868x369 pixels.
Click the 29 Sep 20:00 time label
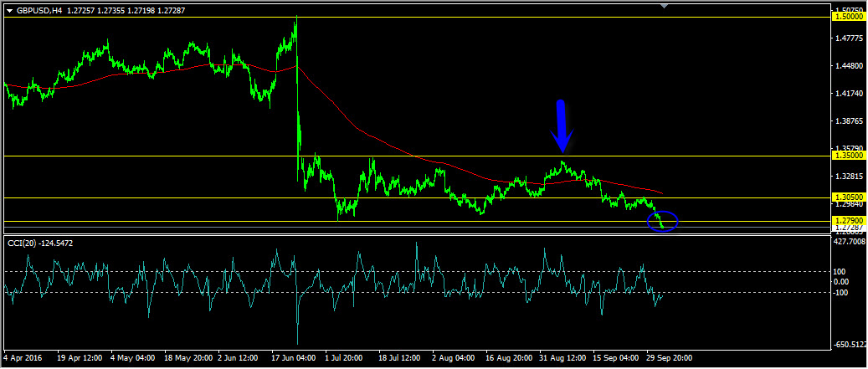coord(670,357)
